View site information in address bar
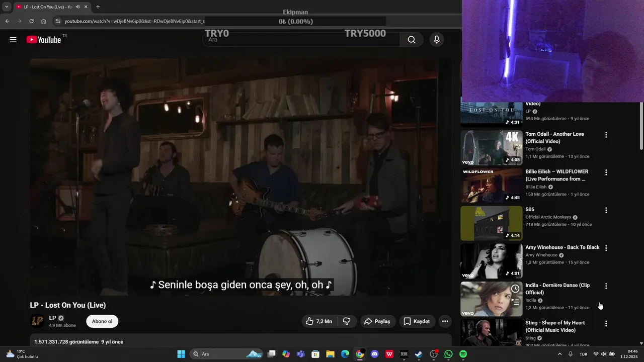 pos(58,21)
